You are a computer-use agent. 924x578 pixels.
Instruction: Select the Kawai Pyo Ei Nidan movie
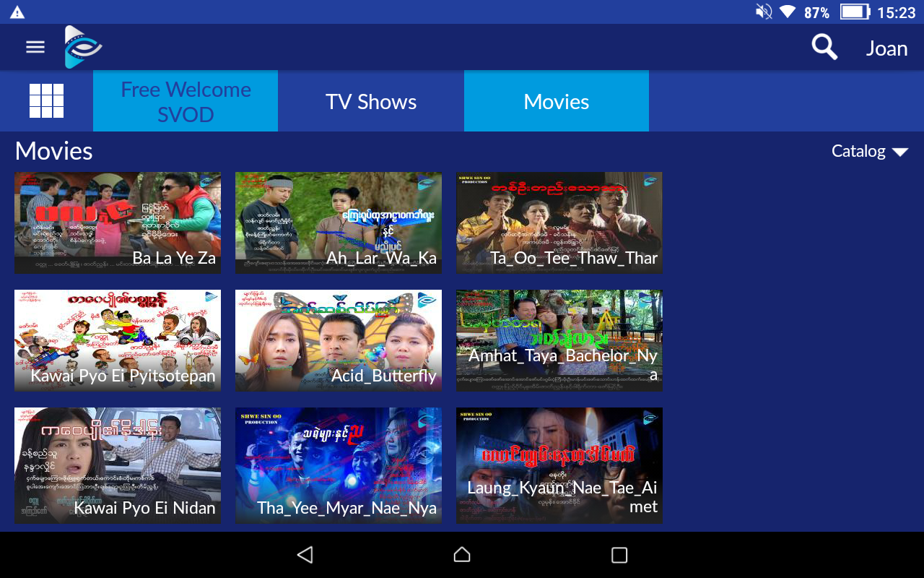(118, 465)
